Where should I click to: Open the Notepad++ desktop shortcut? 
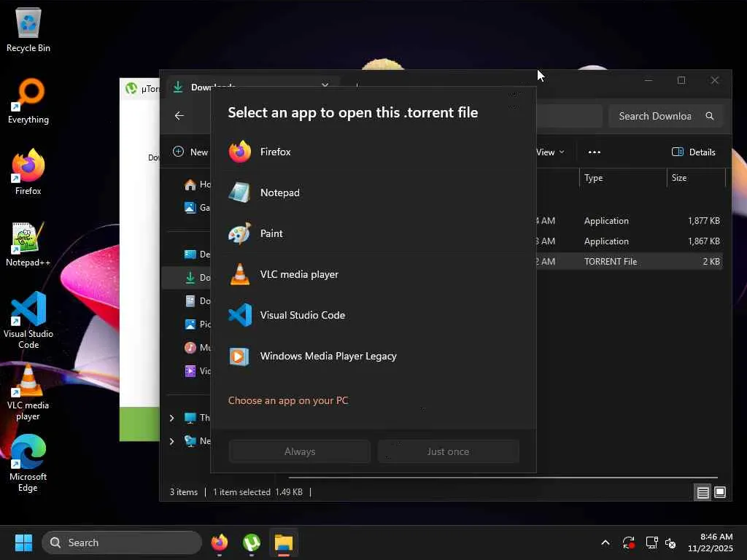pos(28,244)
